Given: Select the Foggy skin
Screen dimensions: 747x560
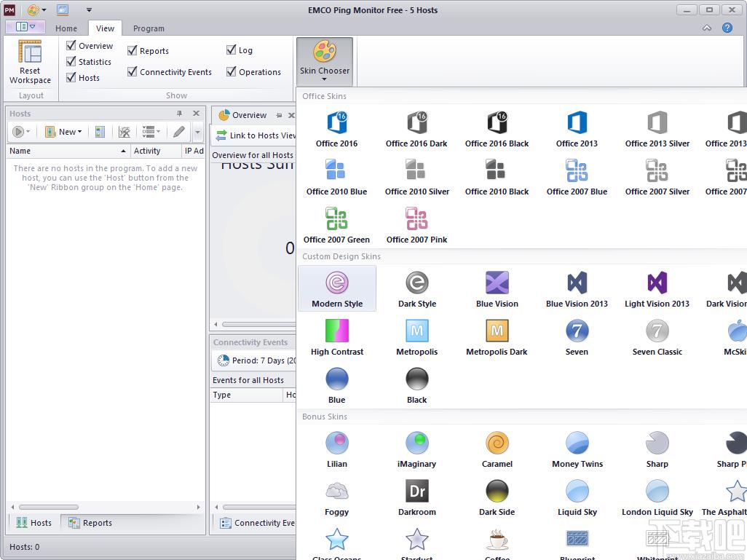Looking at the screenshot, I should [x=337, y=497].
